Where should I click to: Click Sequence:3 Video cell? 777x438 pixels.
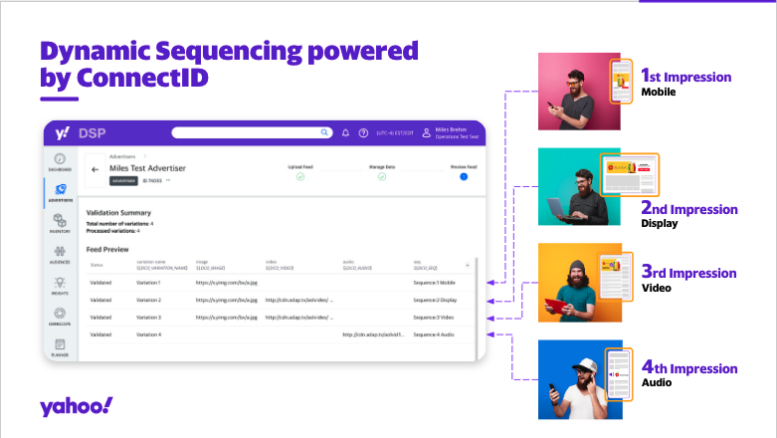click(434, 317)
